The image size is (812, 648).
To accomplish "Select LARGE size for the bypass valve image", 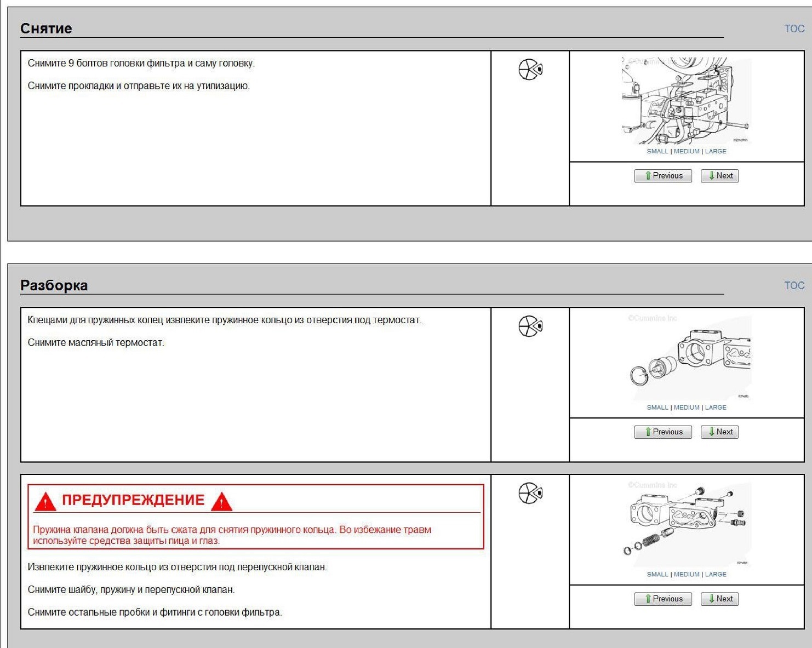I will (x=716, y=575).
